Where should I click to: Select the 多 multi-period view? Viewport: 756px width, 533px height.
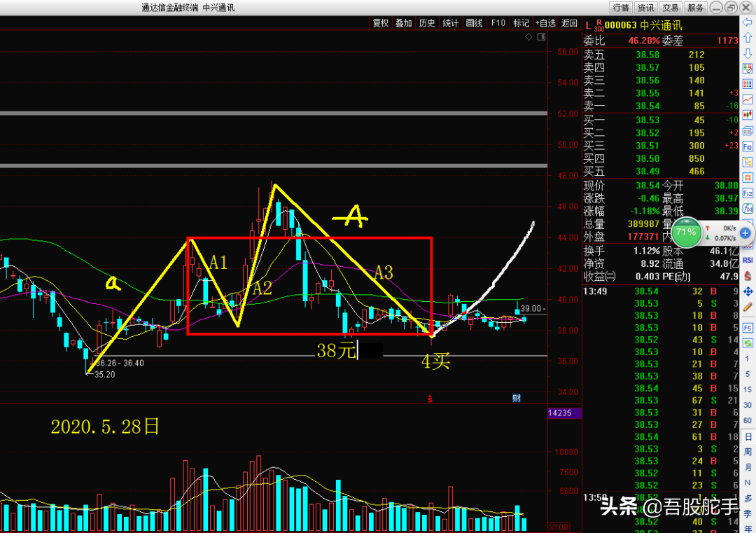748,499
